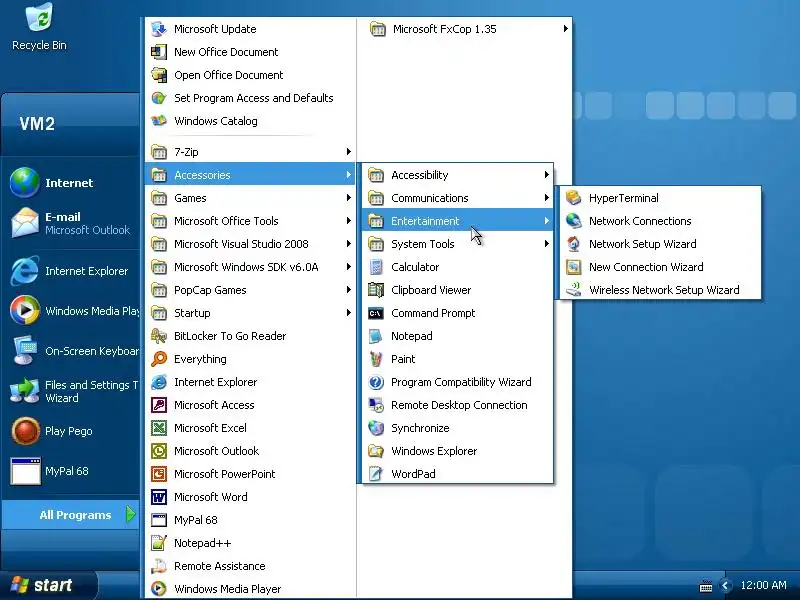Open Program Compatibility Wizard entry
Image resolution: width=800 pixels, height=600 pixels.
pyautogui.click(x=458, y=382)
